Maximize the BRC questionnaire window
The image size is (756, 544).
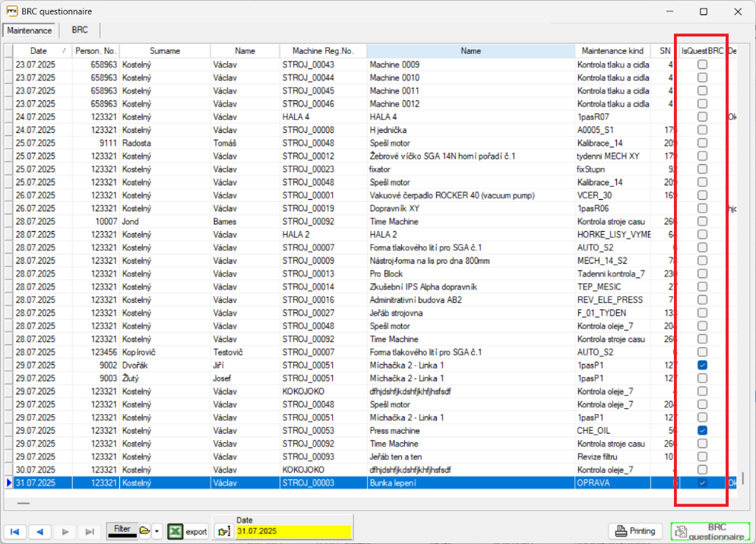pos(704,11)
